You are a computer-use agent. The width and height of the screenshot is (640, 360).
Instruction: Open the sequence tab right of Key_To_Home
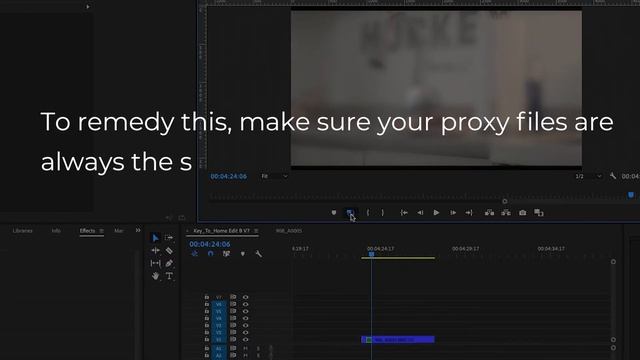pyautogui.click(x=289, y=231)
